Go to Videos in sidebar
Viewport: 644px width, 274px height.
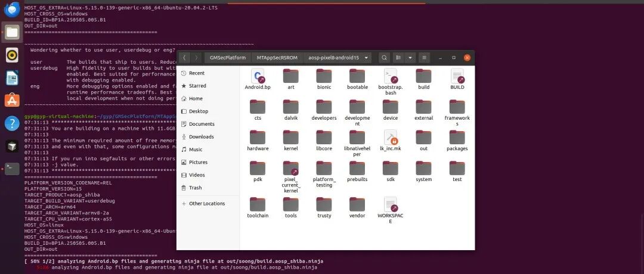[208, 175]
